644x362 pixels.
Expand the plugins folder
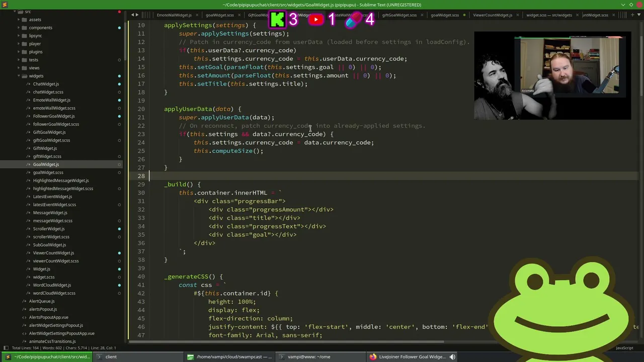coord(19,52)
